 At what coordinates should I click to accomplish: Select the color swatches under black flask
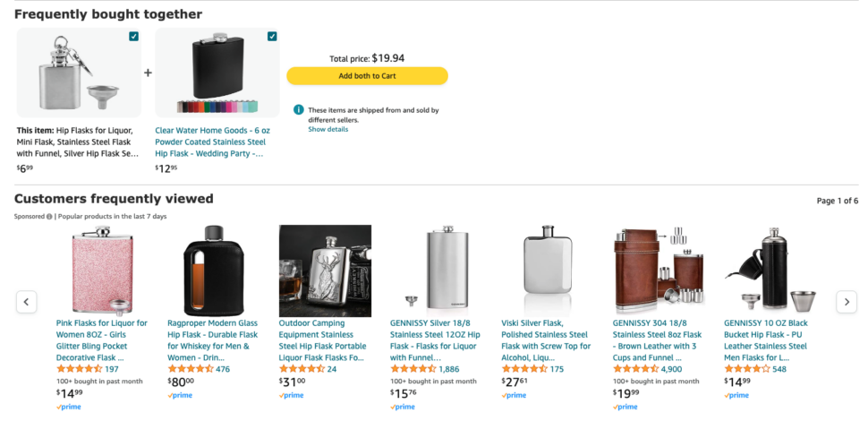click(x=217, y=107)
